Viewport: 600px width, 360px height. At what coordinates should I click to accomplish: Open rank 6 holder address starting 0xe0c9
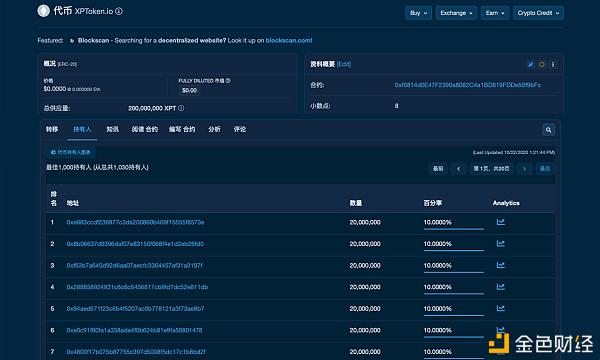(134, 330)
